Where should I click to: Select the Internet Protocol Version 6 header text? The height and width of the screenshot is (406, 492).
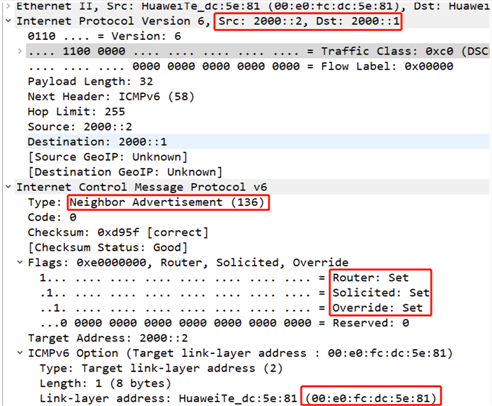click(209, 21)
